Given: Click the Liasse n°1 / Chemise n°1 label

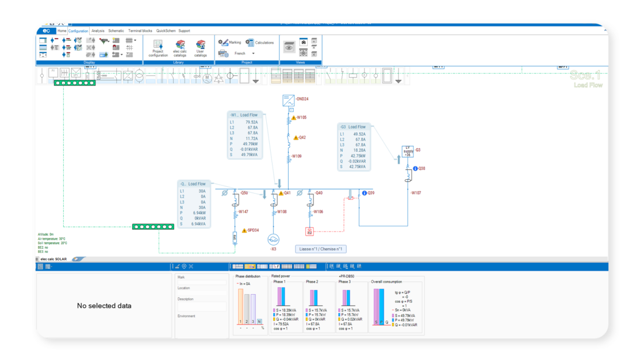Looking at the screenshot, I should point(321,249).
